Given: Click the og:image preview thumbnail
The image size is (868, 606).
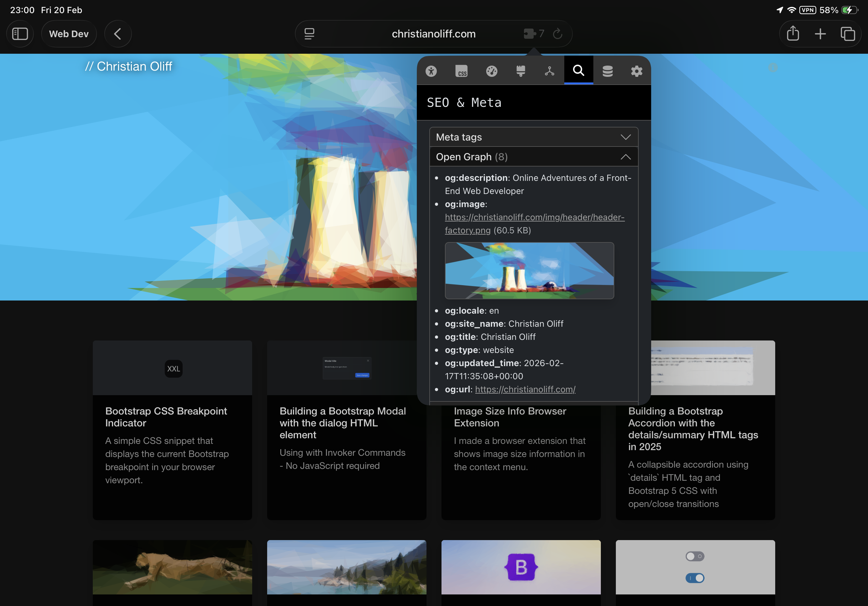Looking at the screenshot, I should pyautogui.click(x=529, y=271).
